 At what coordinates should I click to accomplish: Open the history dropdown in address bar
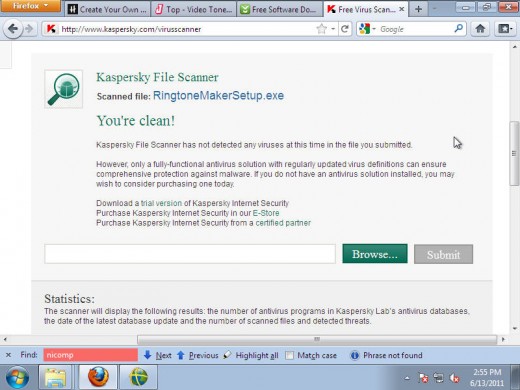coord(333,29)
